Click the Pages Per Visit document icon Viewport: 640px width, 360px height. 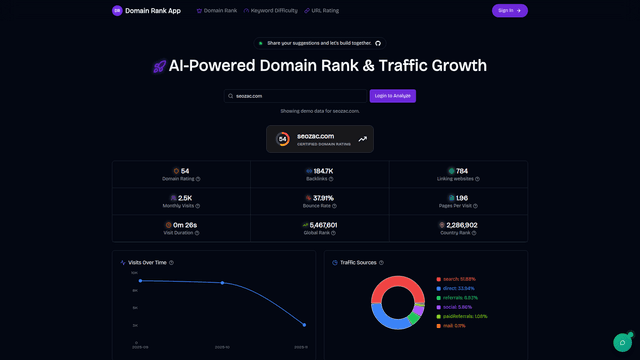click(451, 198)
